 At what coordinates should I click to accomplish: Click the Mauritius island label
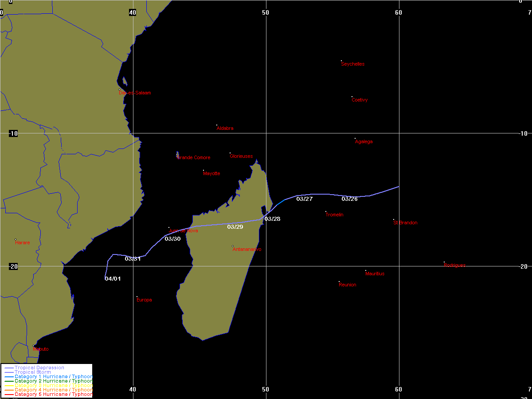[375, 274]
